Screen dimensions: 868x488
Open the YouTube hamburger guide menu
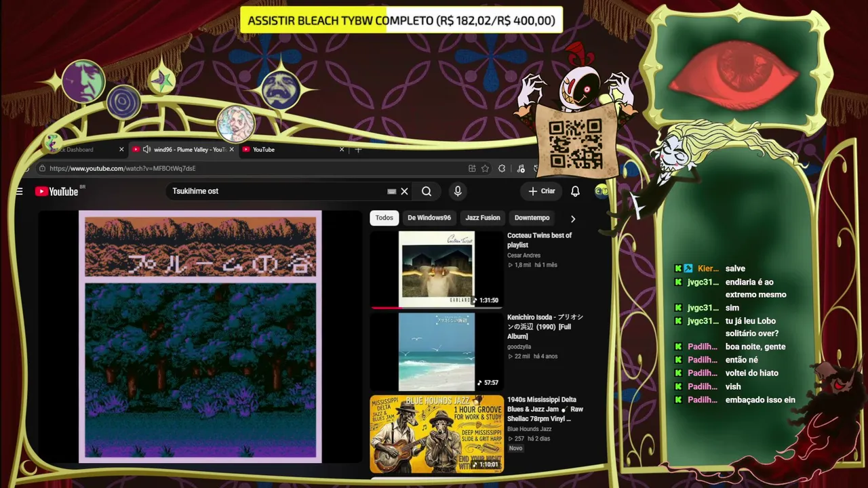coord(19,191)
